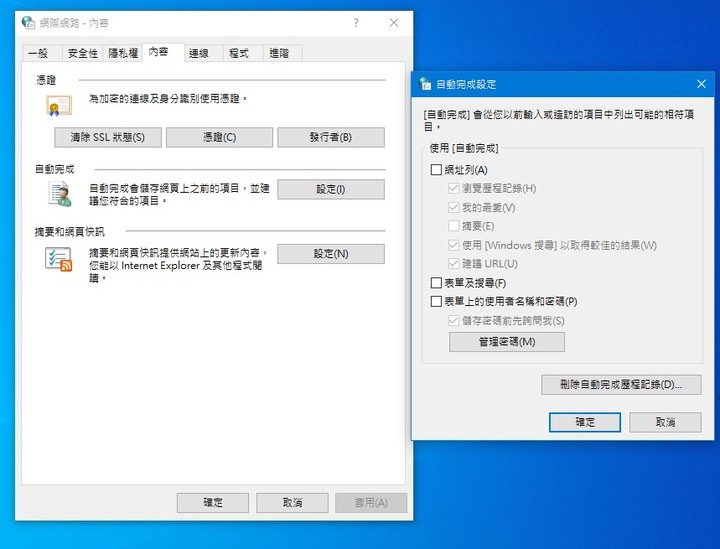The height and width of the screenshot is (549, 720).
Task: Select the 內容 tab
Action: point(163,52)
